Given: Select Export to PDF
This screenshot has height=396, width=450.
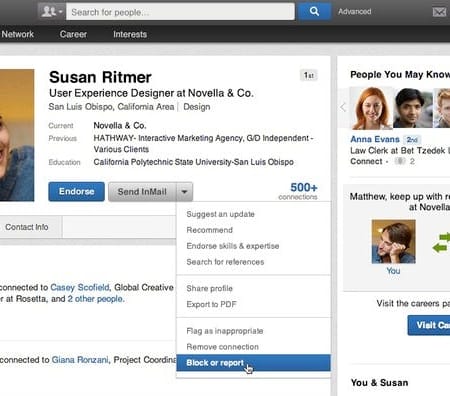Looking at the screenshot, I should pos(211,304).
